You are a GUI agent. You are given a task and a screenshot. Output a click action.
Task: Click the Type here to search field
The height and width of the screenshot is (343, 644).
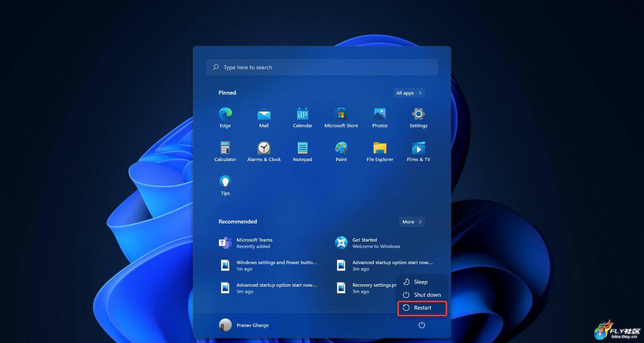[x=322, y=67]
